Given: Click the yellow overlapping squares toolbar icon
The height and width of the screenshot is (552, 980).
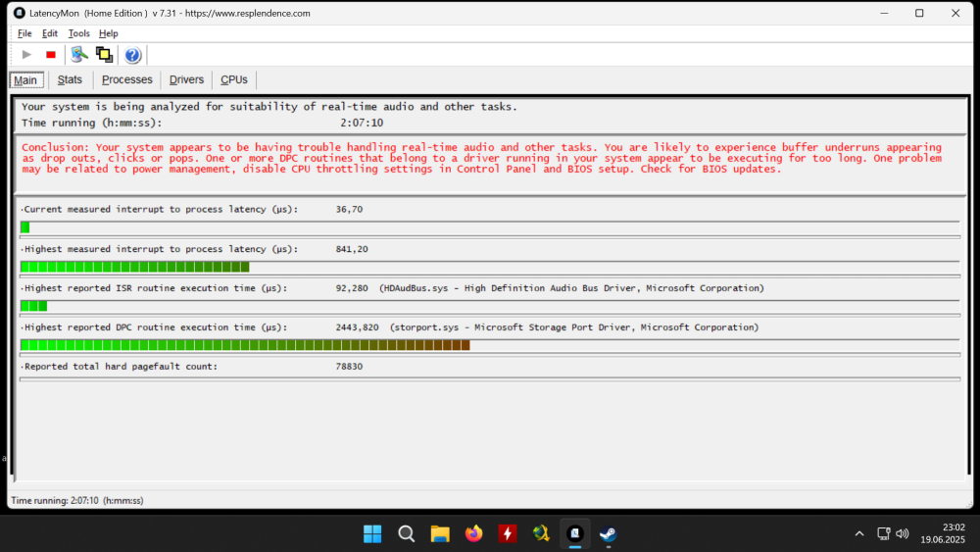Looking at the screenshot, I should coord(104,55).
